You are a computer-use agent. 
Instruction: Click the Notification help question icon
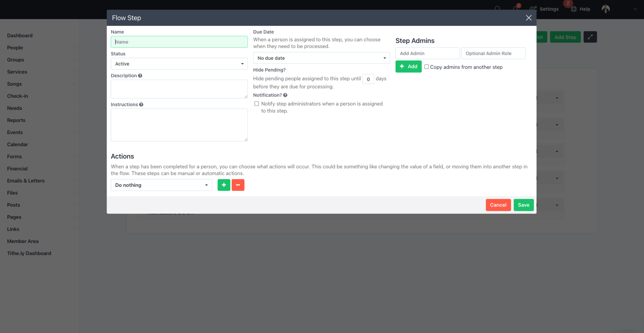click(285, 95)
